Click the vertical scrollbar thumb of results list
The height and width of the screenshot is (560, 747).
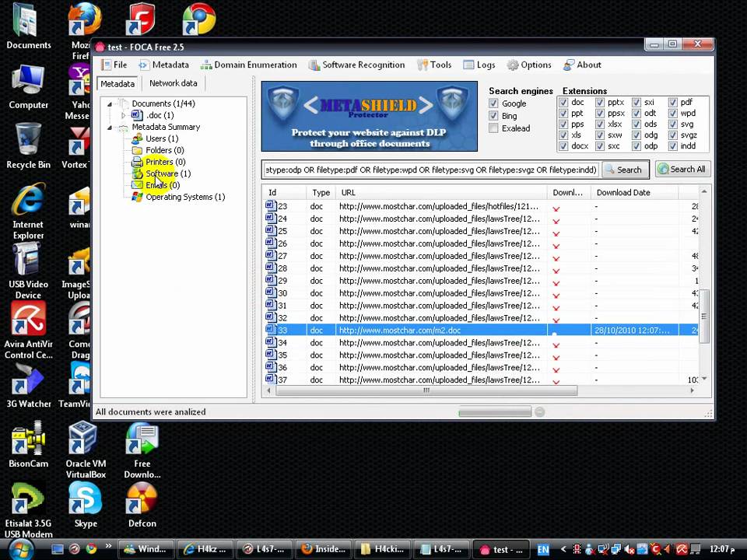pyautogui.click(x=704, y=317)
